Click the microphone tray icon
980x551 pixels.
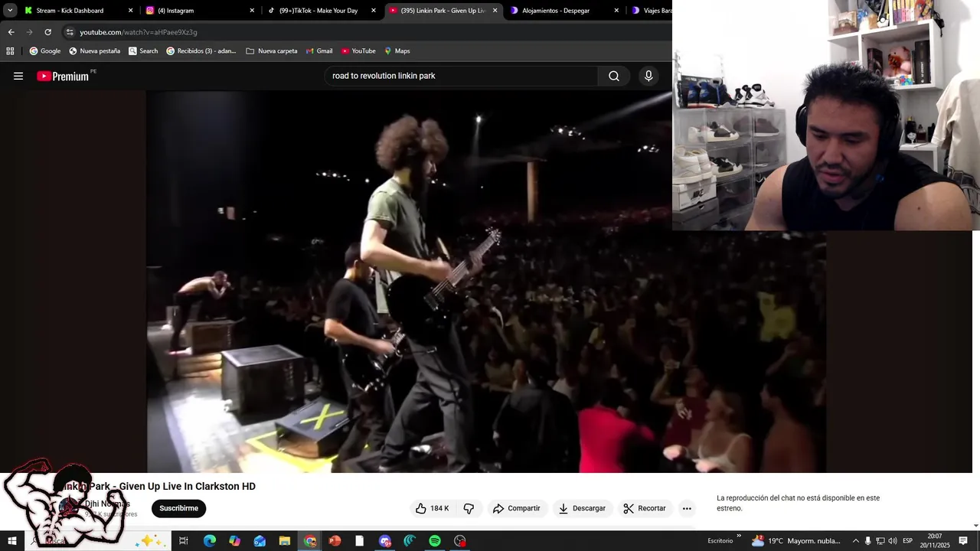[867, 541]
